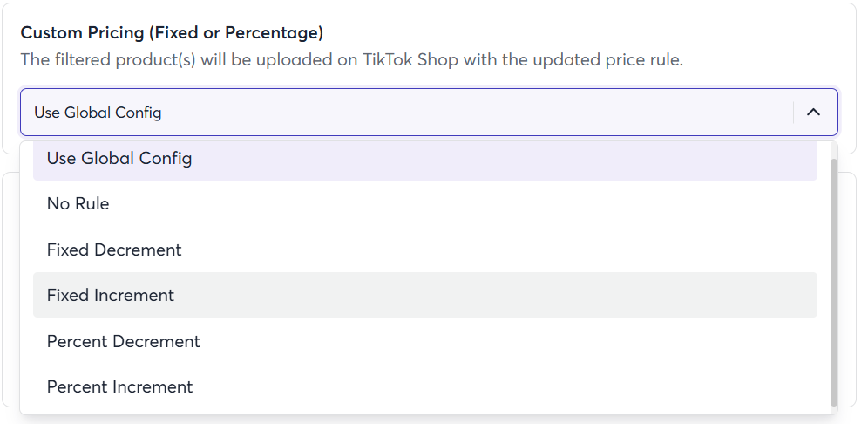Click the Custom Pricing section heading
Viewport: 868px width, 424px height.
[x=172, y=33]
